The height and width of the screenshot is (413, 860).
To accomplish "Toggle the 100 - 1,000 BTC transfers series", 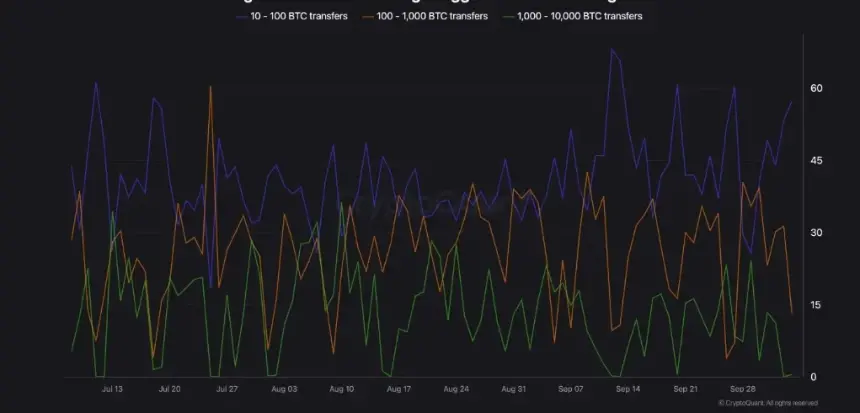I will pos(425,16).
